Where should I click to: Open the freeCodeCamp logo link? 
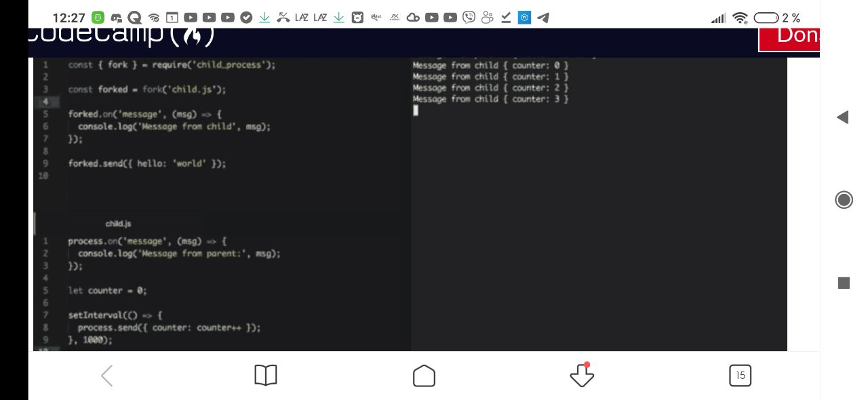click(121, 36)
